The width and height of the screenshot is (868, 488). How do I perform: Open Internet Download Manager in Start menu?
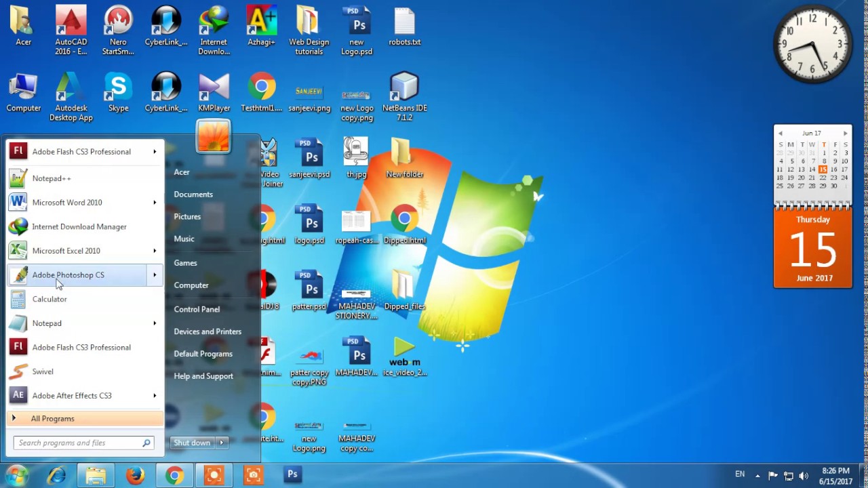pos(85,226)
